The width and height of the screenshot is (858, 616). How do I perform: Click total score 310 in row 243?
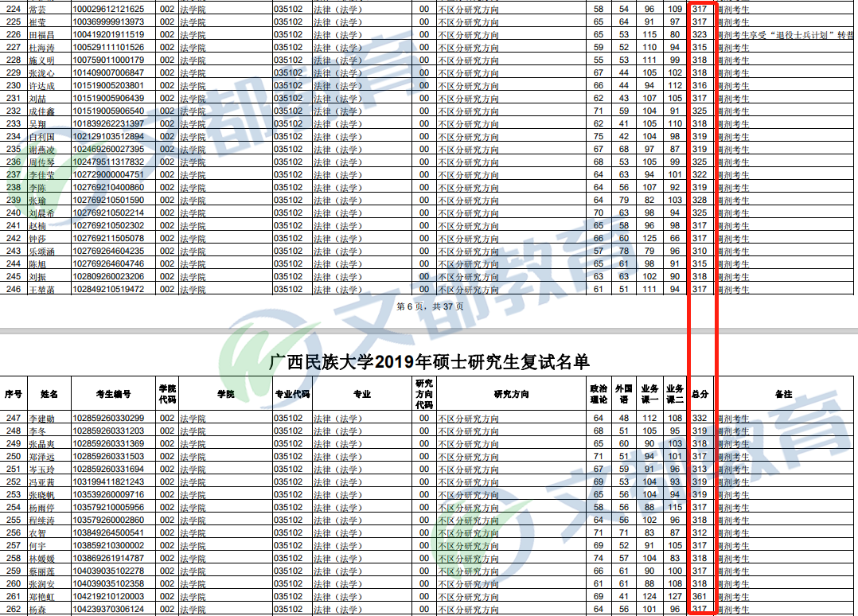point(700,251)
